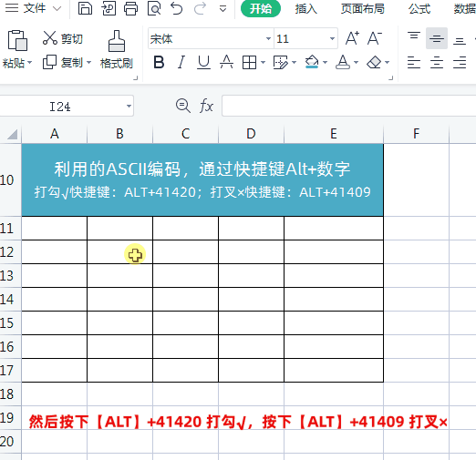Expand the clear eraser dropdown arrow

(387, 63)
